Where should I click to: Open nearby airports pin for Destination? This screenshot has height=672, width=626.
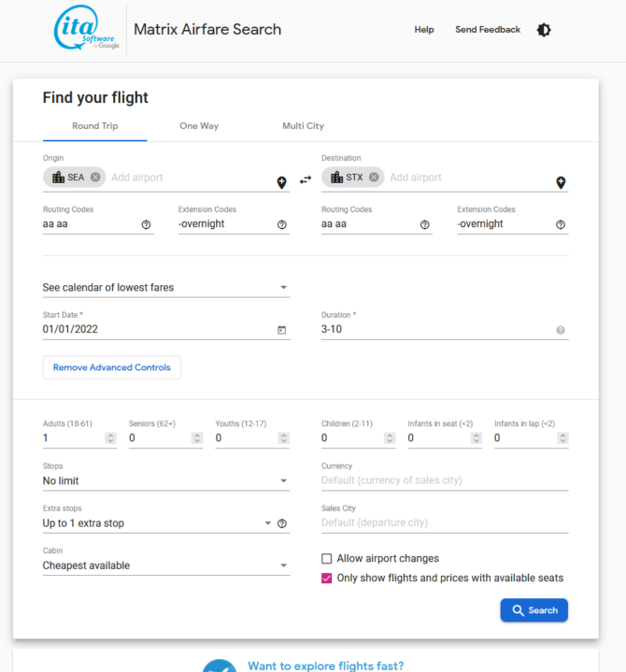tap(561, 182)
